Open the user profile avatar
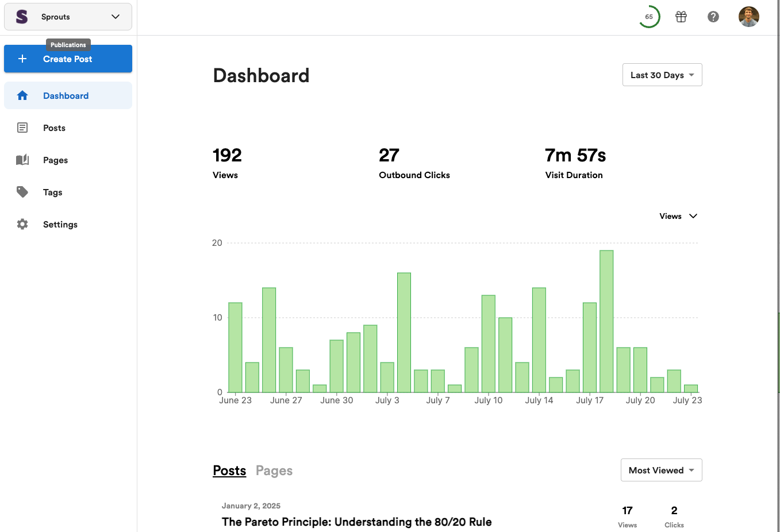Screen dimensions: 780x532 pyautogui.click(x=749, y=17)
